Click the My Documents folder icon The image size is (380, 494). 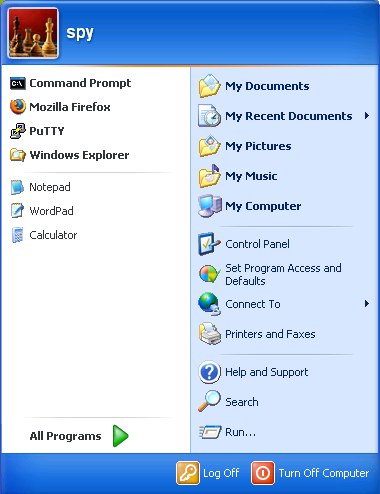(x=210, y=86)
